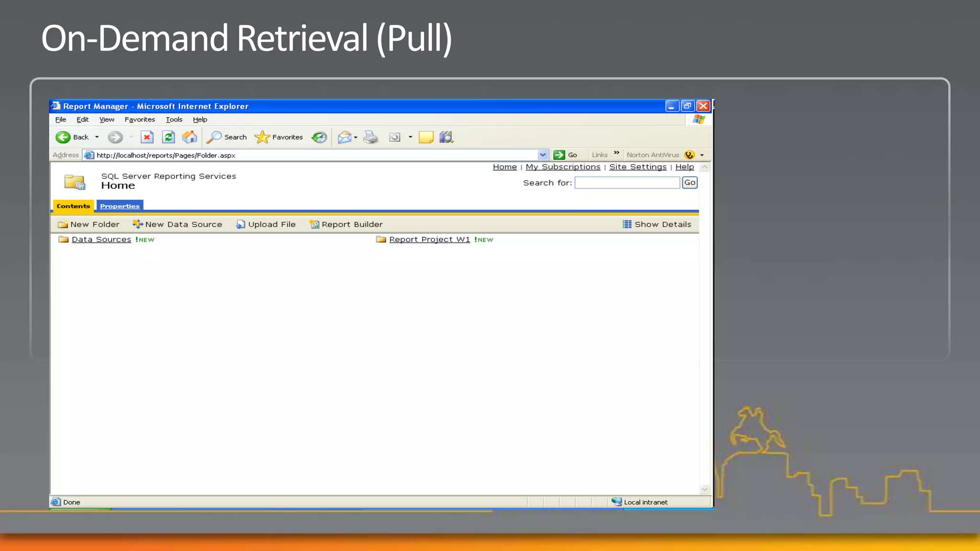This screenshot has width=980, height=551.
Task: Launch Report Builder
Action: (x=346, y=224)
